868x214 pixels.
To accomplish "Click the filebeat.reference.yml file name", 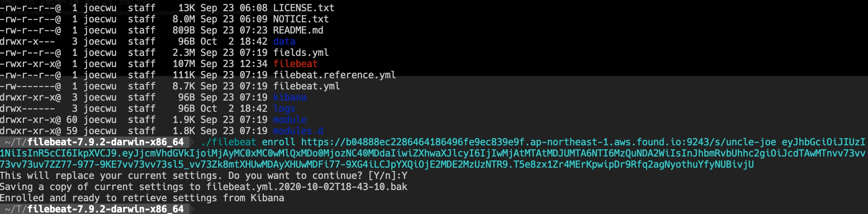I will click(334, 75).
